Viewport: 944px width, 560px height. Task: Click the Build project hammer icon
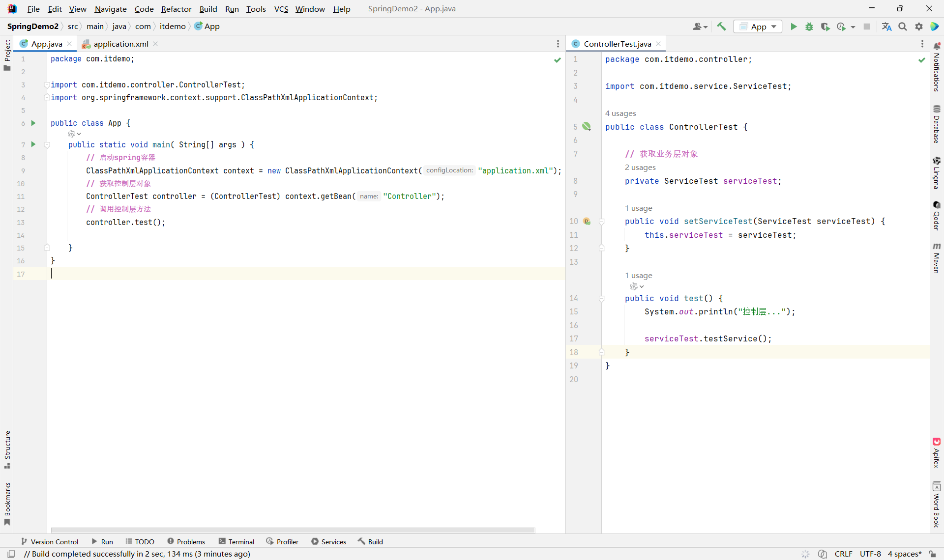721,27
